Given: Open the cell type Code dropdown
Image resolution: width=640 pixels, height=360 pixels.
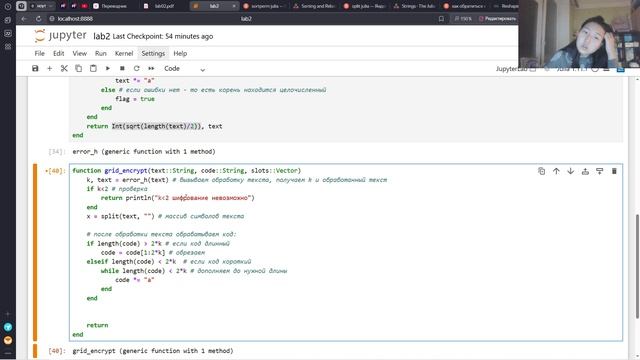Looking at the screenshot, I should point(184,69).
